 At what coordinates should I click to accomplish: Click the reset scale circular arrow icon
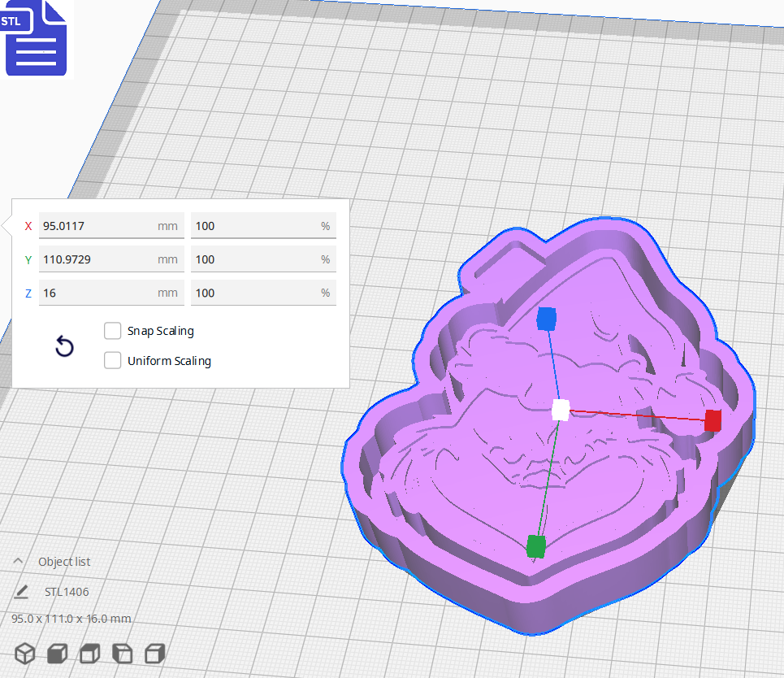tap(64, 346)
